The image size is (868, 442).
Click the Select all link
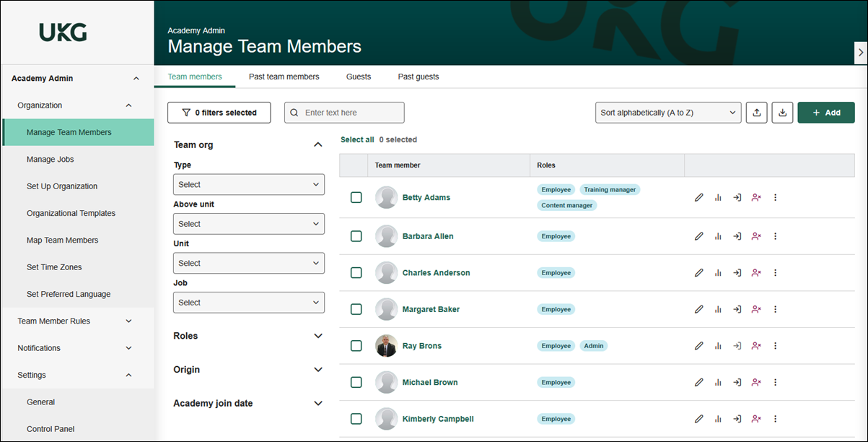tap(357, 140)
